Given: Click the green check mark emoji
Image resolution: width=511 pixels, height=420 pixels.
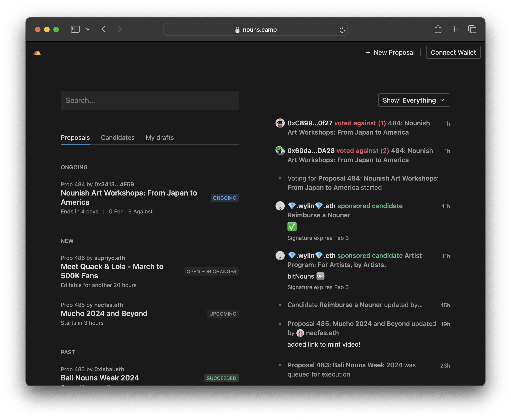Looking at the screenshot, I should (x=292, y=227).
